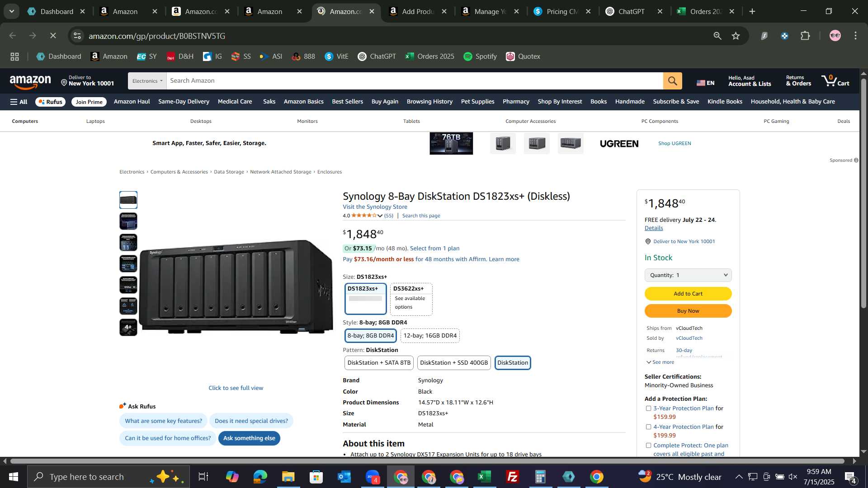Image resolution: width=868 pixels, height=488 pixels.
Task: View site information icon in address bar
Action: (x=78, y=36)
